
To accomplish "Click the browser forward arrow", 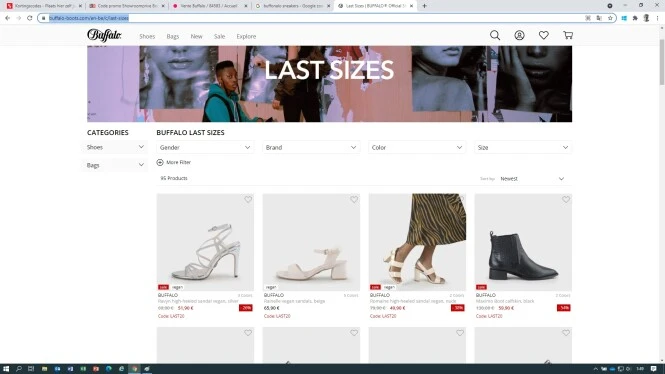I will [19, 18].
